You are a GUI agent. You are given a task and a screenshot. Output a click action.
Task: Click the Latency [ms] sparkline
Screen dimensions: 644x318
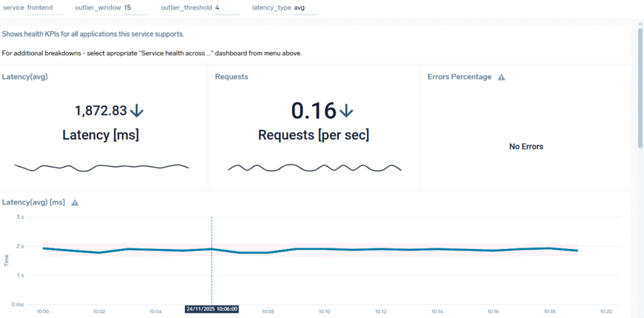pyautogui.click(x=101, y=167)
